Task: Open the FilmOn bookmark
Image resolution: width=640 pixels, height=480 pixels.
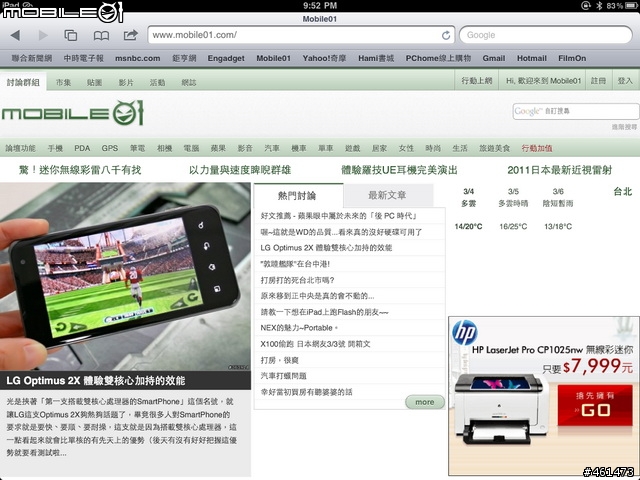Action: [572, 58]
